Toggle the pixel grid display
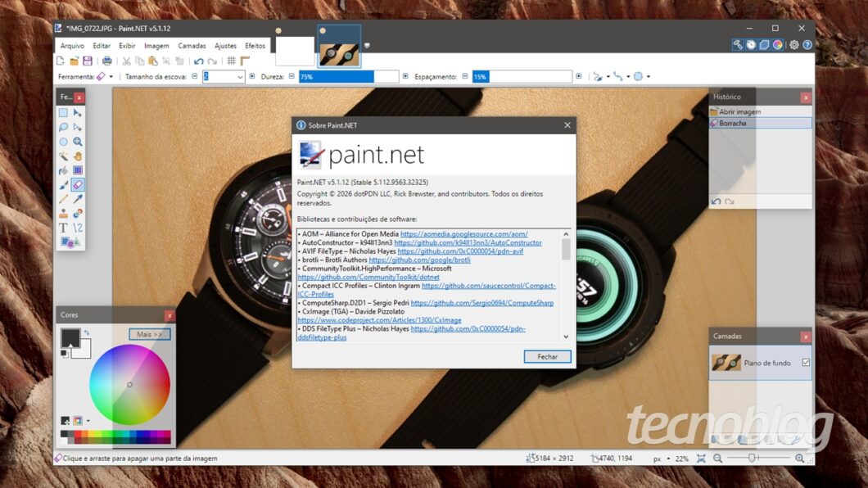 point(232,61)
